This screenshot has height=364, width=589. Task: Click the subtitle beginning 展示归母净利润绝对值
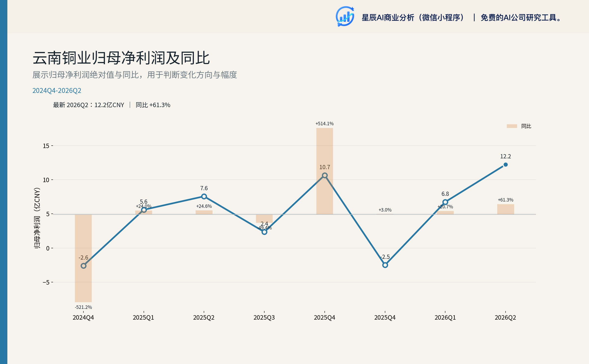click(135, 75)
